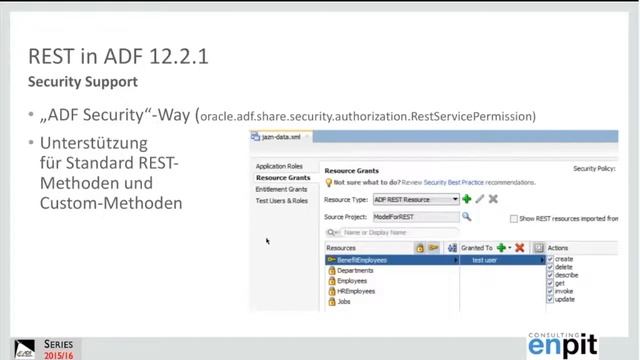The width and height of the screenshot is (640, 360).
Task: Click the pencil edit icon beside Resource Type
Action: point(480,199)
